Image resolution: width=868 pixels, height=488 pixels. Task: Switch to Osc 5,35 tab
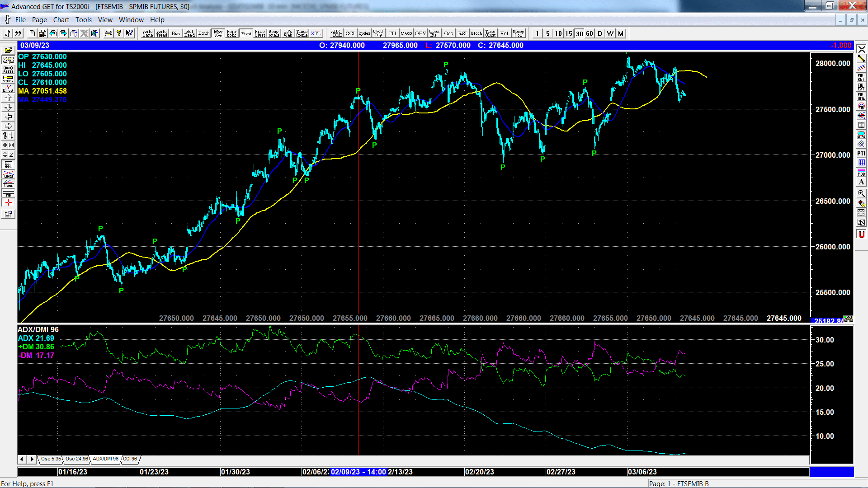click(x=51, y=459)
